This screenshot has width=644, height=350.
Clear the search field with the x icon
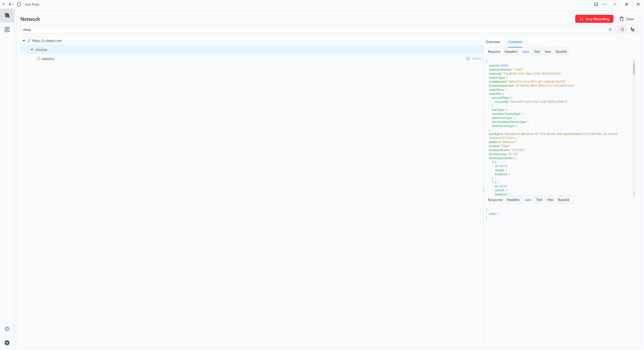pyautogui.click(x=610, y=30)
